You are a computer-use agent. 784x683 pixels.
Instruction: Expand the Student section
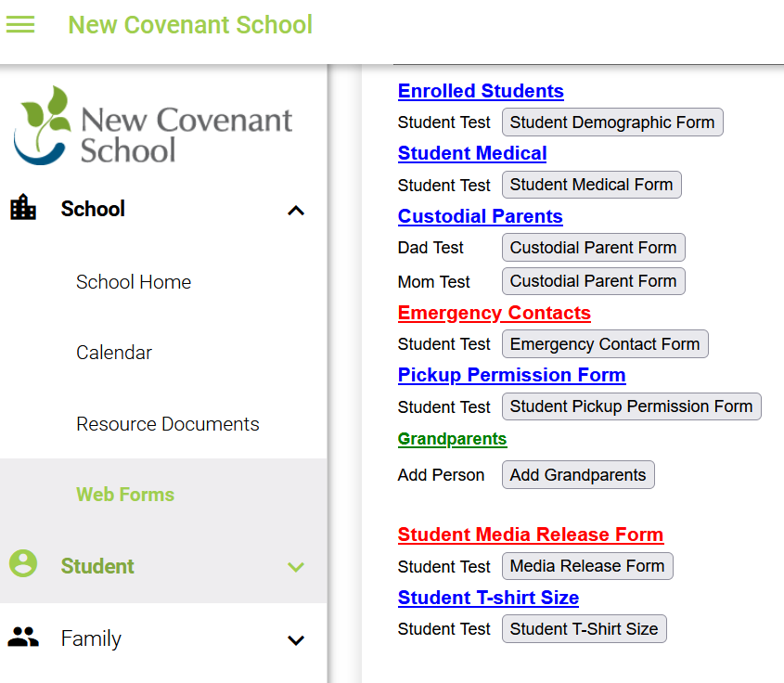pyautogui.click(x=295, y=566)
